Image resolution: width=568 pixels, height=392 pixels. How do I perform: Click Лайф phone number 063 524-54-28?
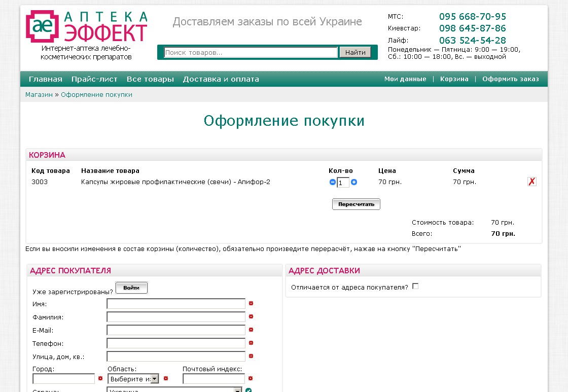(x=472, y=40)
